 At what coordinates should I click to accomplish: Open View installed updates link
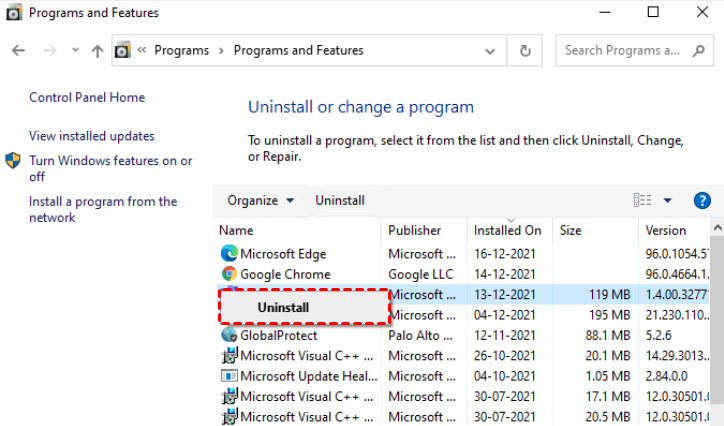[x=92, y=136]
